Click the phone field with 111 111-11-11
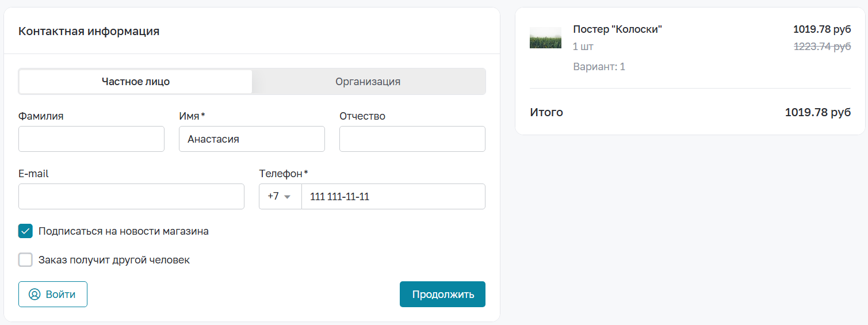 point(393,197)
